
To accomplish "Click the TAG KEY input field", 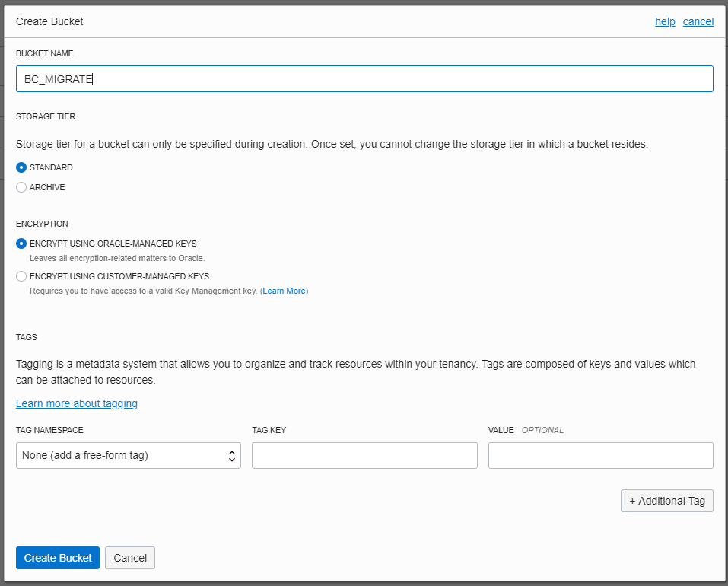I will click(x=364, y=454).
